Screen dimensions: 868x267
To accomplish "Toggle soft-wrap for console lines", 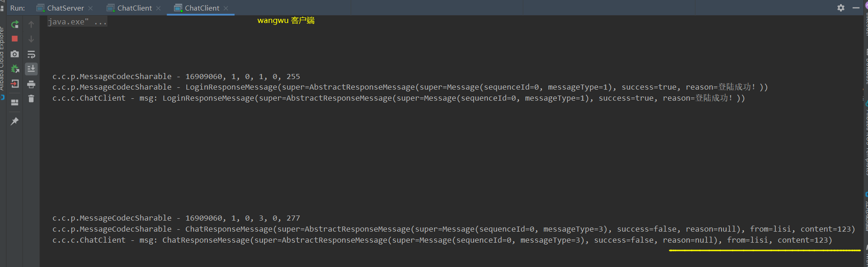I will coord(31,54).
